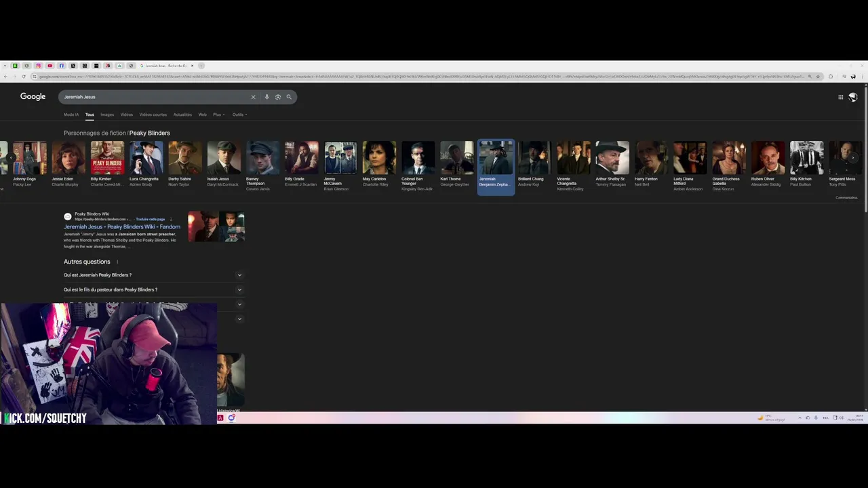Select Luca Changretta character card
The width and height of the screenshot is (868, 488).
pos(146,166)
